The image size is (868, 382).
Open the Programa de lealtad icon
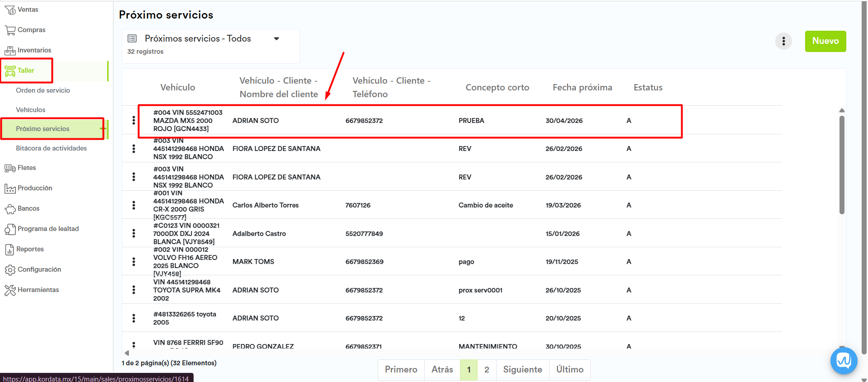(x=10, y=229)
